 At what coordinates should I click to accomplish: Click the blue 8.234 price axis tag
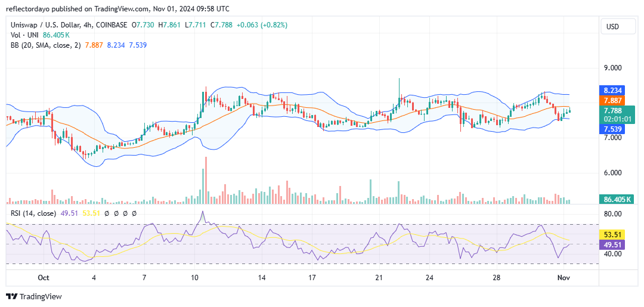[613, 90]
